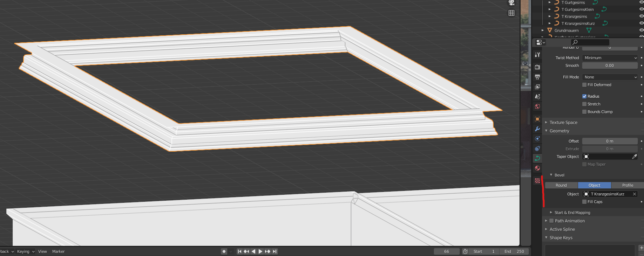Open the Marker menu in timeline
Screen dimensions: 644x256
click(x=59, y=251)
